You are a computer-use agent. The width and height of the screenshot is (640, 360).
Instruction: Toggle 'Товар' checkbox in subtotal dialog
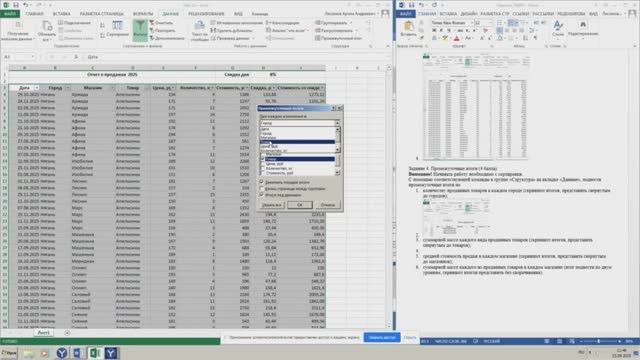(x=262, y=159)
